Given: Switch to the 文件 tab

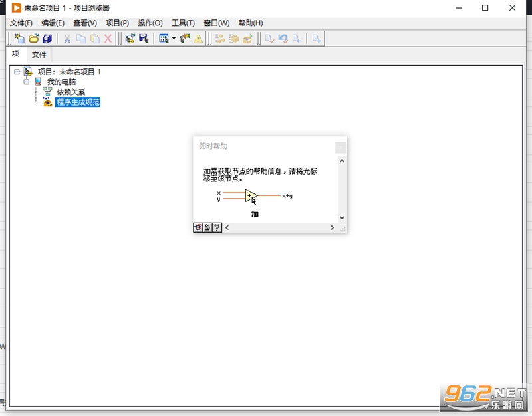Looking at the screenshot, I should 39,55.
